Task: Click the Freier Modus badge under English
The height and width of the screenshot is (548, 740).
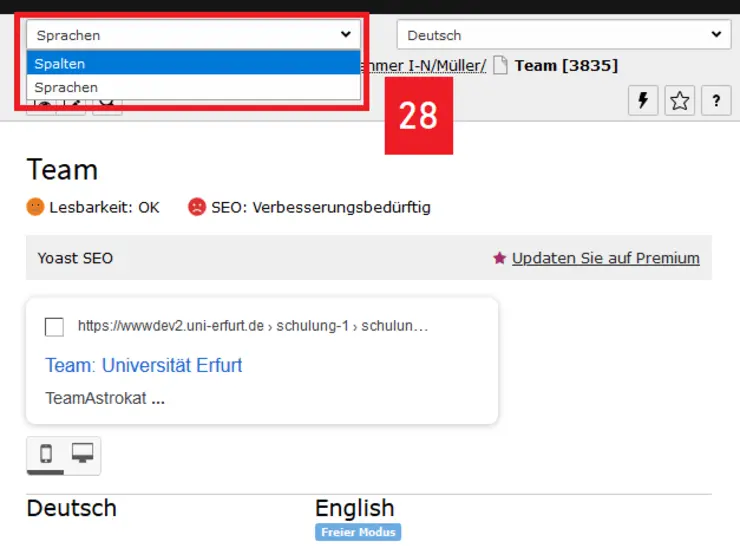Action: tap(357, 532)
